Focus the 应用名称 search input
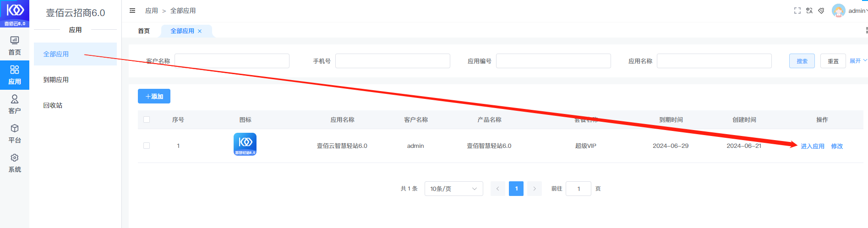This screenshot has height=228, width=868. [x=714, y=61]
